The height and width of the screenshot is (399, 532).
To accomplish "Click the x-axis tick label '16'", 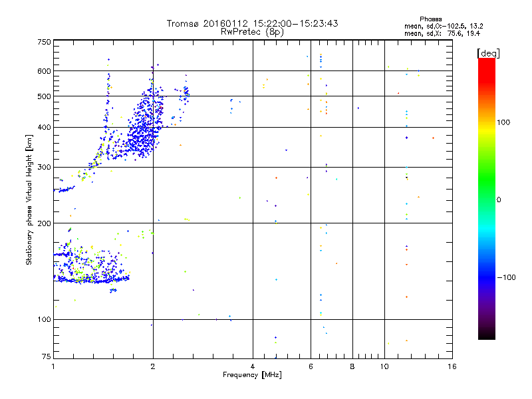I will (x=452, y=366).
